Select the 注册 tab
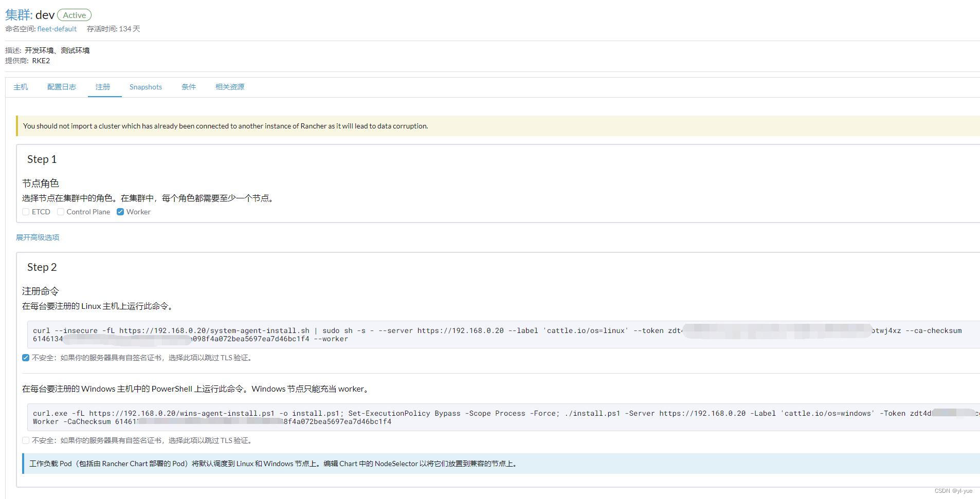 [103, 87]
